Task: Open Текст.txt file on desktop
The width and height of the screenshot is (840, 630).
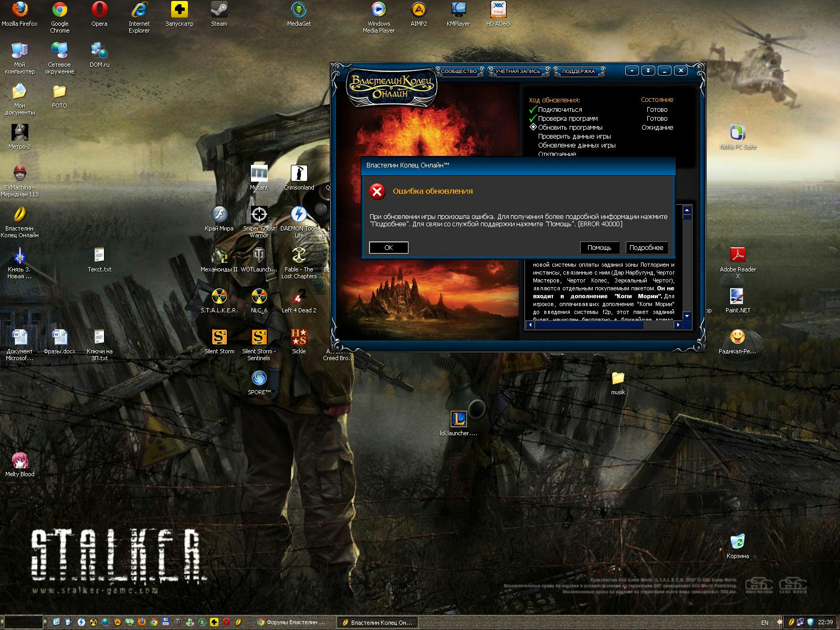Action: 99,259
